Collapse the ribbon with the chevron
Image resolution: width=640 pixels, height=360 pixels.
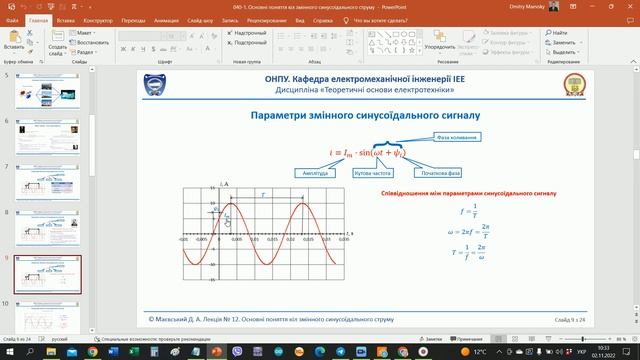tap(633, 62)
